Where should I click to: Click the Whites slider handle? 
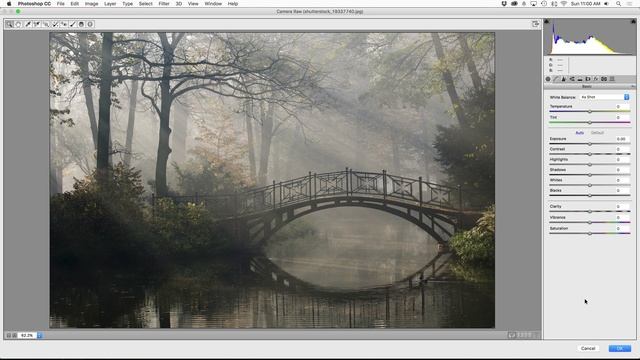589,185
